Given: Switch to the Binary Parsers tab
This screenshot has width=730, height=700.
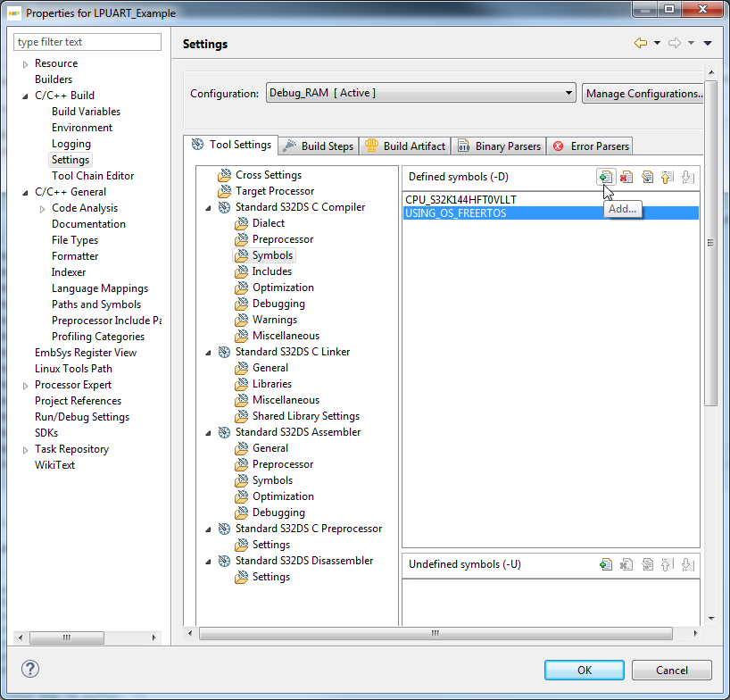Looking at the screenshot, I should coord(499,146).
